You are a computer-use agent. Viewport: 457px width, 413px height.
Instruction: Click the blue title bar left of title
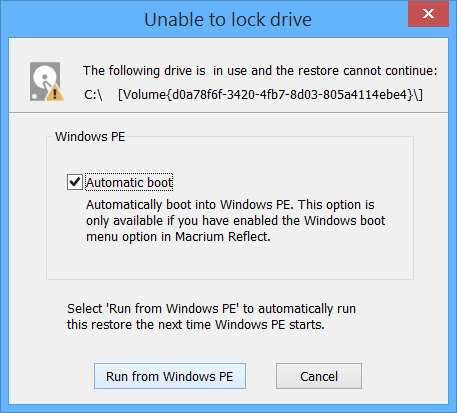coord(72,19)
